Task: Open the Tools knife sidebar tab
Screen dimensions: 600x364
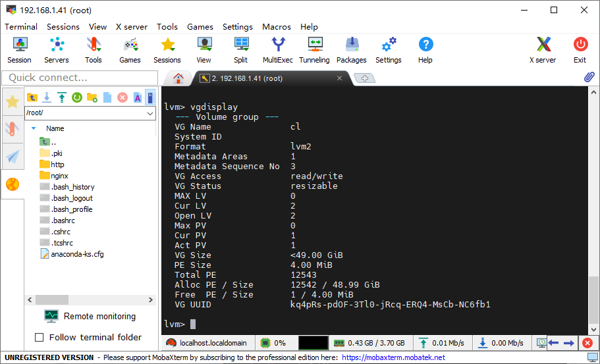Action: click(13, 129)
